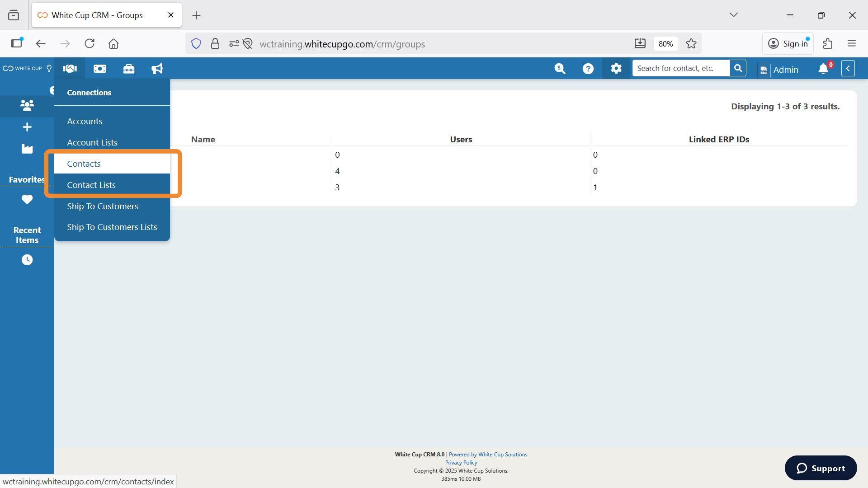Image resolution: width=868 pixels, height=488 pixels.
Task: Open a new browser tab with plus
Action: tap(196, 15)
